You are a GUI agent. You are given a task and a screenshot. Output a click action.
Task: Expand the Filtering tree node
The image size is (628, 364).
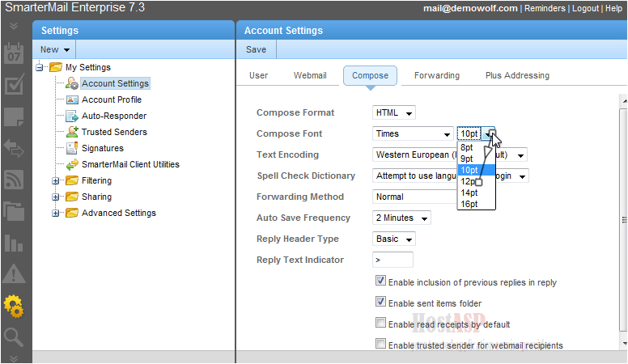click(56, 181)
